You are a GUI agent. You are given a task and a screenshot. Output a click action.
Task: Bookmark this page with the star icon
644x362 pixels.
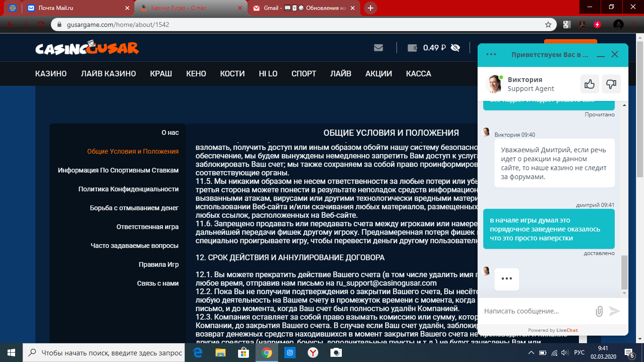(x=548, y=25)
